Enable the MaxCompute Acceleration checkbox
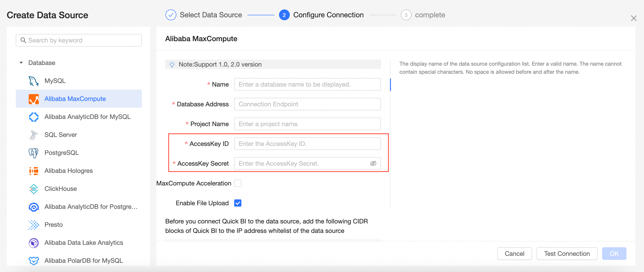 [238, 183]
